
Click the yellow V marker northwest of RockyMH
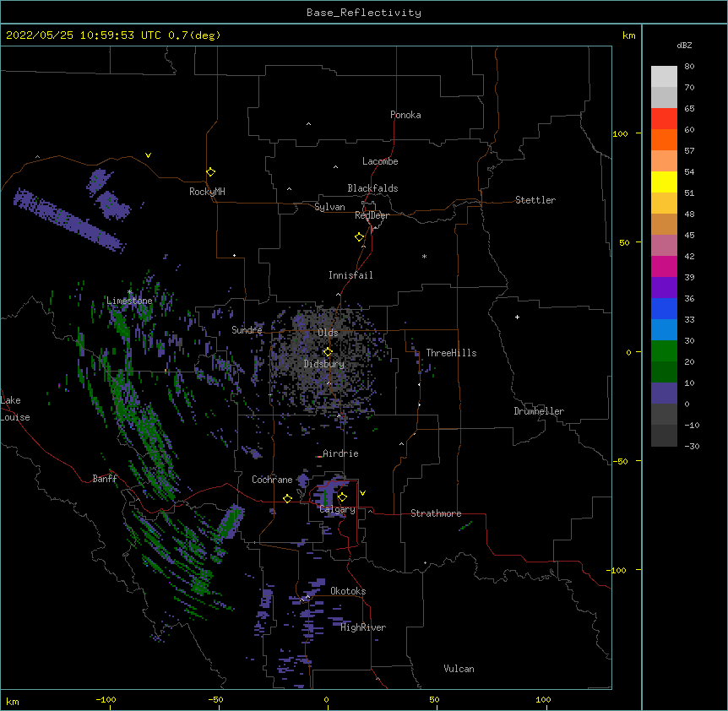coord(148,155)
